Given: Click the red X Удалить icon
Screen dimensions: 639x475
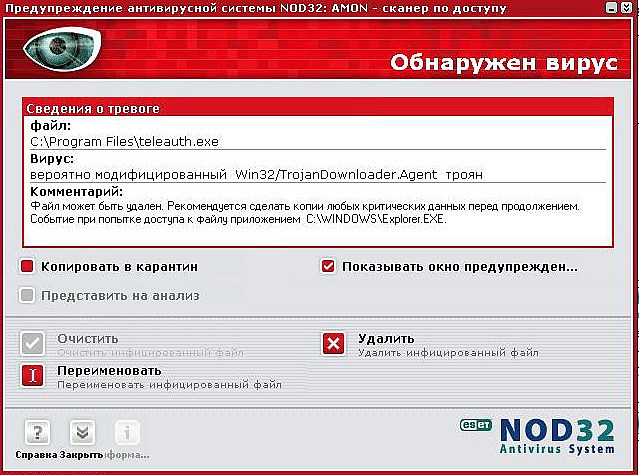Looking at the screenshot, I should [x=333, y=344].
